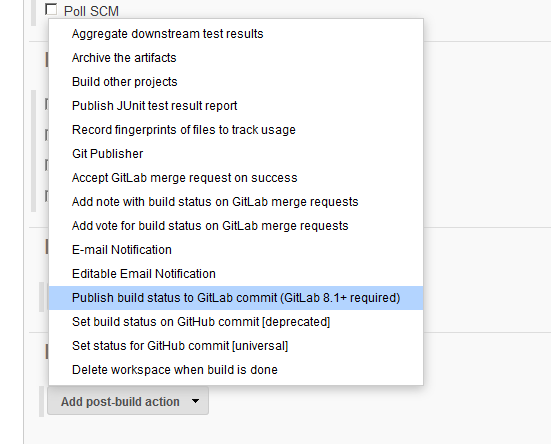This screenshot has height=444, width=551.
Task: Click the Add post-build action button text
Action: pyautogui.click(x=120, y=401)
